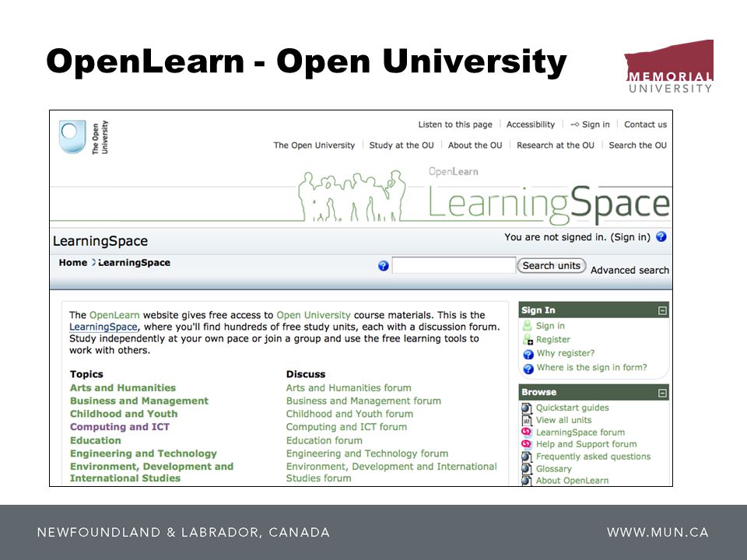Open Computing and ICT topic
Screen dimensions: 747x560
point(120,427)
